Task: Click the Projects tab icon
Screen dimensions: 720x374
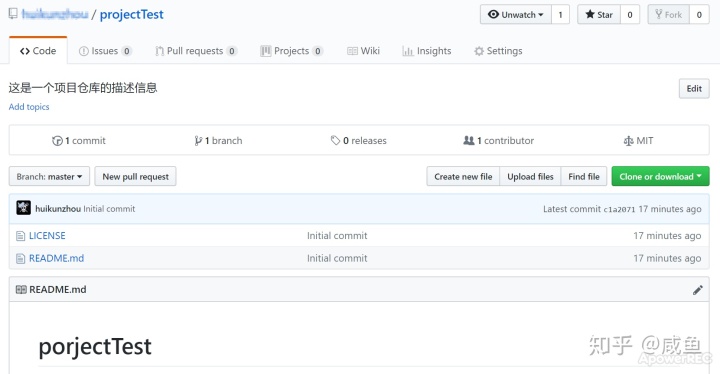Action: (265, 51)
